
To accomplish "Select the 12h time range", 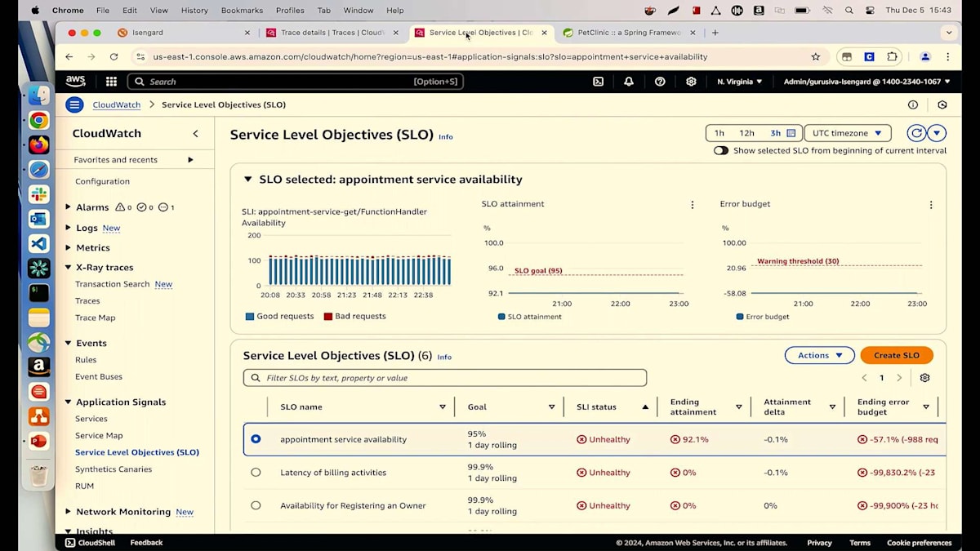I will (746, 133).
